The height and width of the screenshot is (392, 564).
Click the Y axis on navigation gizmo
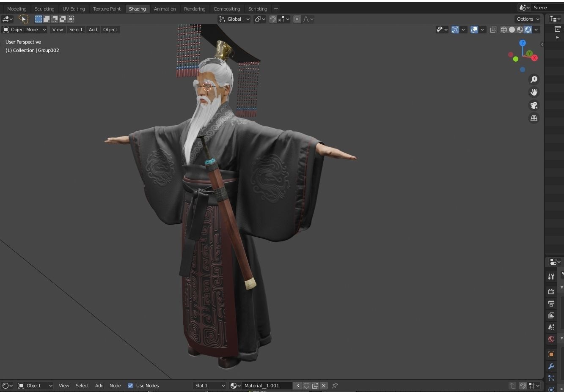click(x=529, y=53)
